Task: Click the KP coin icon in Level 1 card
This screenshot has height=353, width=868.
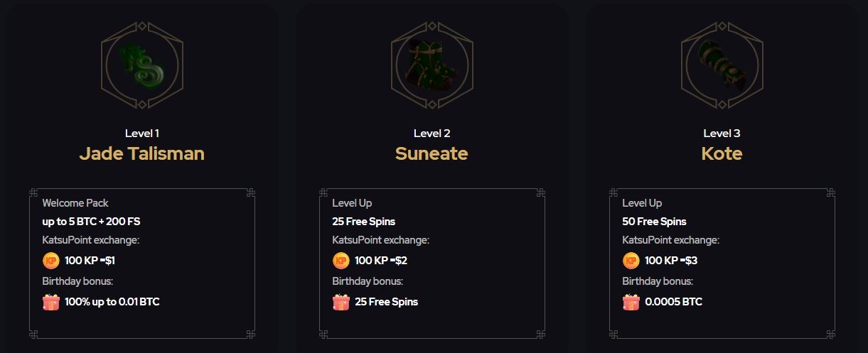Action: click(x=51, y=261)
